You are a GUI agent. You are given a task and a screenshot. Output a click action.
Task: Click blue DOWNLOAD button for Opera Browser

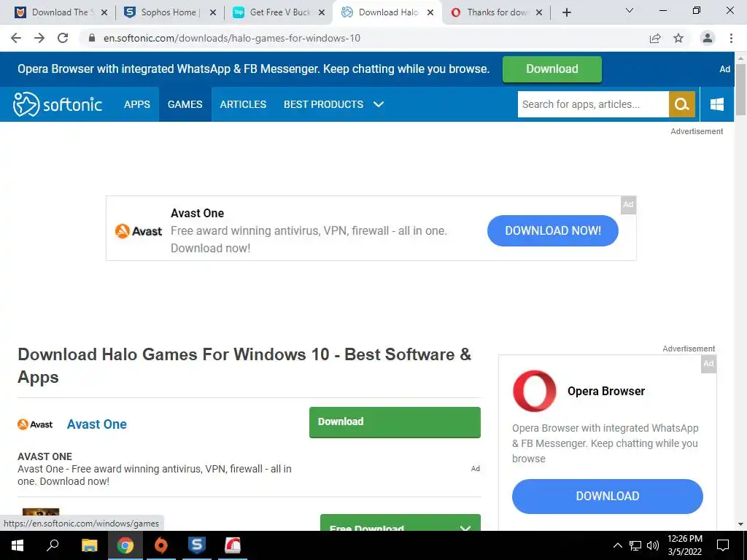(x=608, y=496)
